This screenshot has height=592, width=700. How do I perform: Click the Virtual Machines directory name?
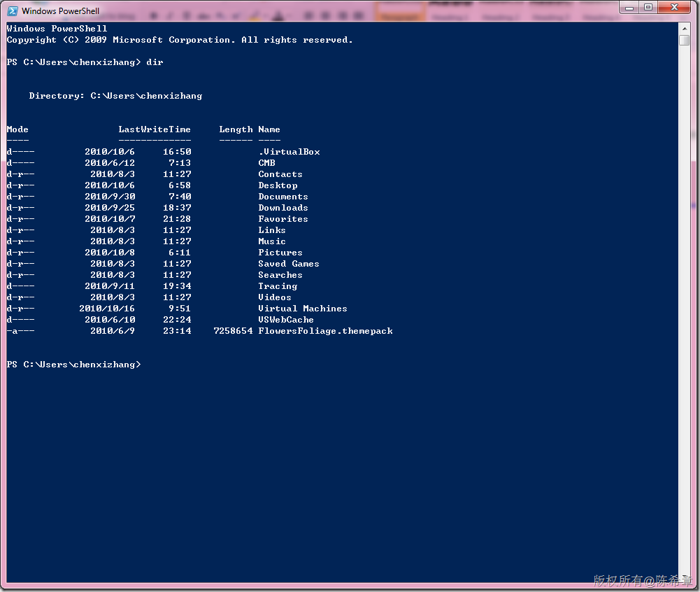point(303,309)
